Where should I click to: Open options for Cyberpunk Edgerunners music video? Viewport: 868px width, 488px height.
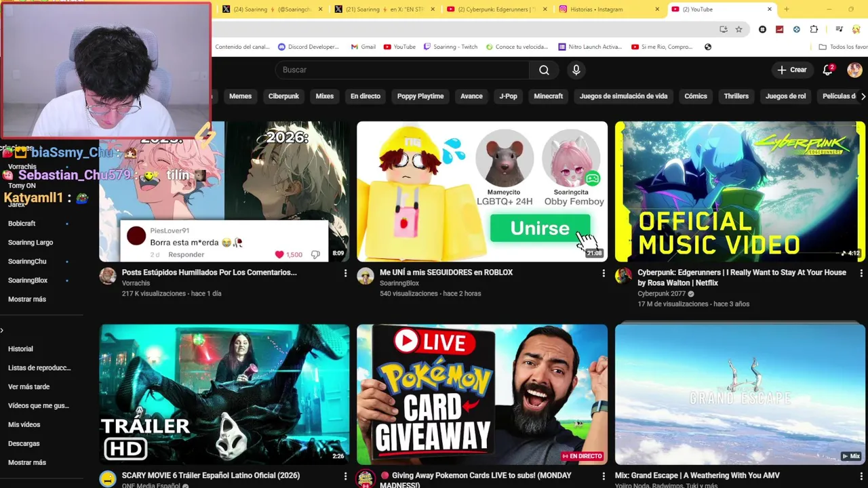pos(861,273)
